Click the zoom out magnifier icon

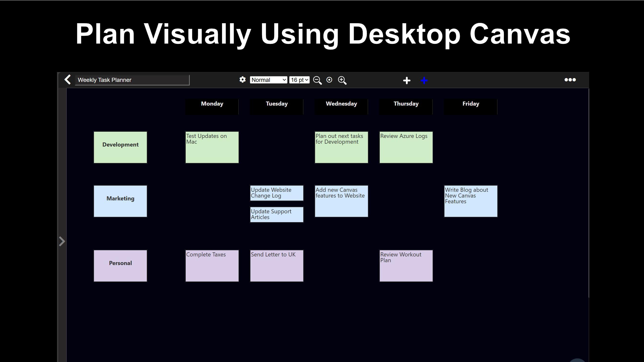pyautogui.click(x=317, y=80)
